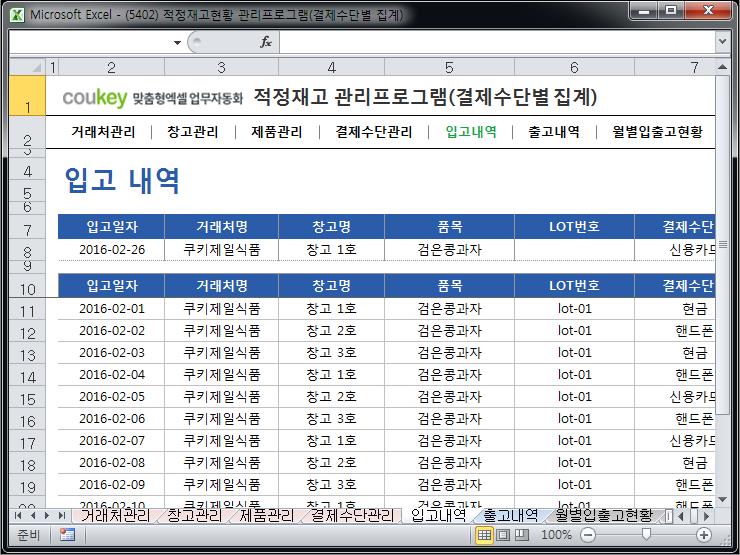Select 창고 2호 cell in row 12
This screenshot has width=740, height=555.
[331, 331]
